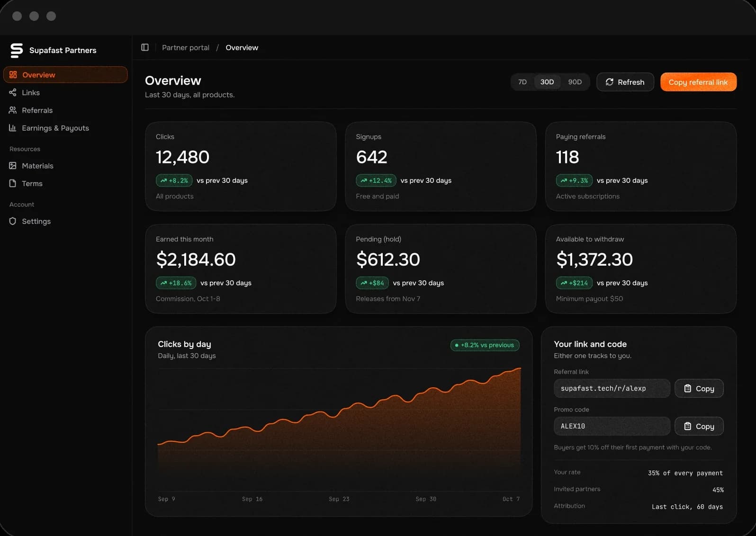Image resolution: width=756 pixels, height=536 pixels.
Task: Click the "35% of every payment" rate
Action: [x=685, y=473]
